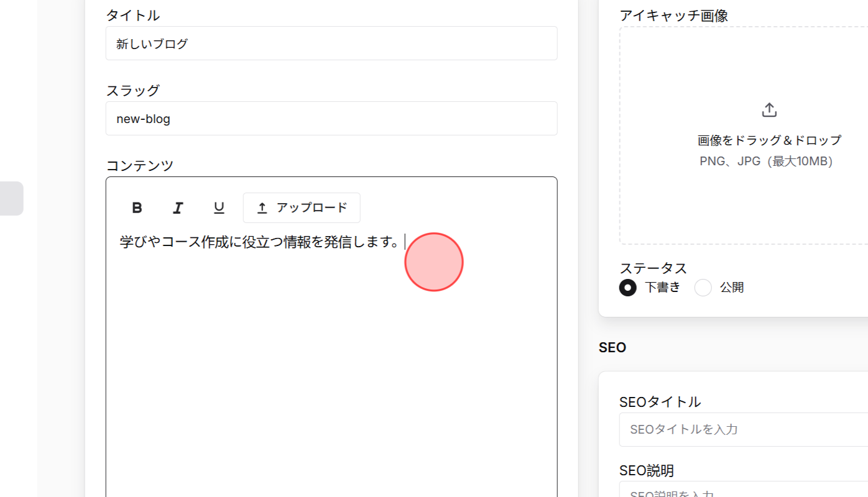Enable underline formatting
868x497 pixels.
219,207
